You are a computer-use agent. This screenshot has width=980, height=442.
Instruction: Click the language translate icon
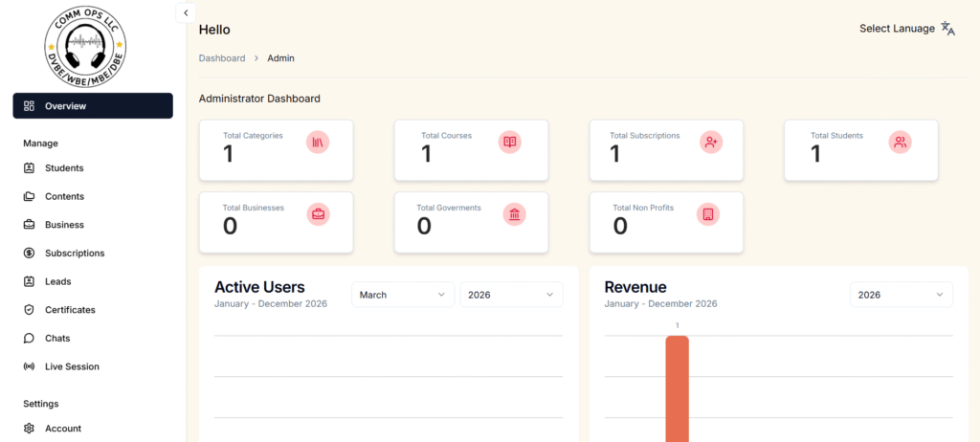947,29
